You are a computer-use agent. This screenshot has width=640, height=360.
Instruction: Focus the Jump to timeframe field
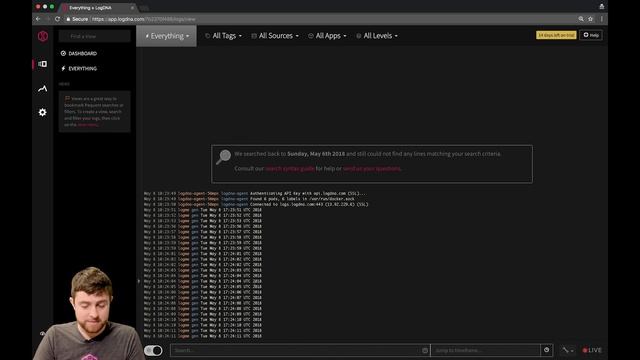(485, 350)
